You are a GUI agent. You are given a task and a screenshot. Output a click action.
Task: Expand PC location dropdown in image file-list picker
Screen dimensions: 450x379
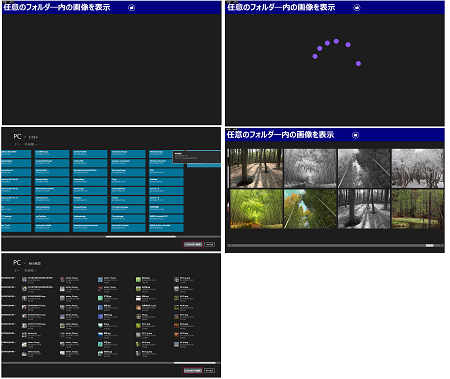click(25, 263)
